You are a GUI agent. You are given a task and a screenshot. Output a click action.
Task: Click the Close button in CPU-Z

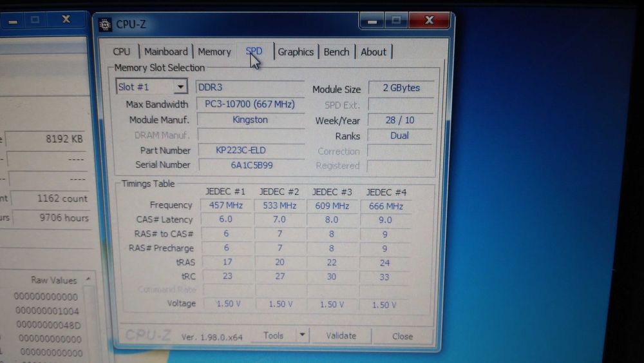402,337
